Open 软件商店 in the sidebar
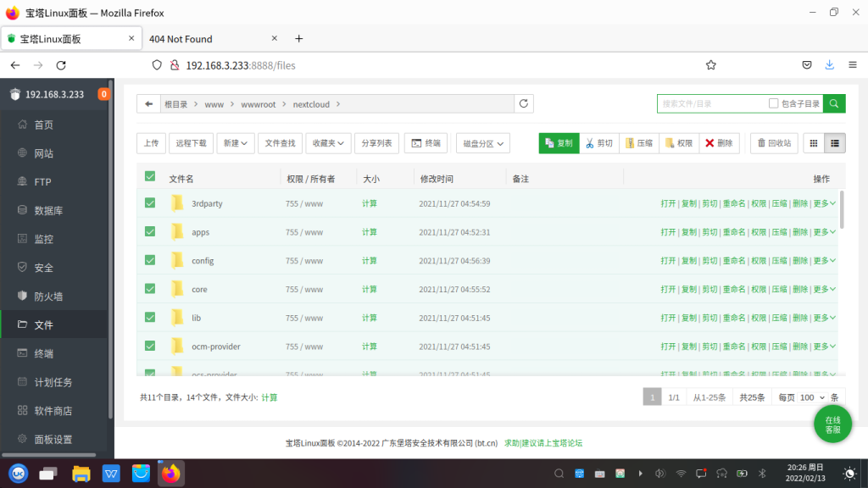 (53, 411)
